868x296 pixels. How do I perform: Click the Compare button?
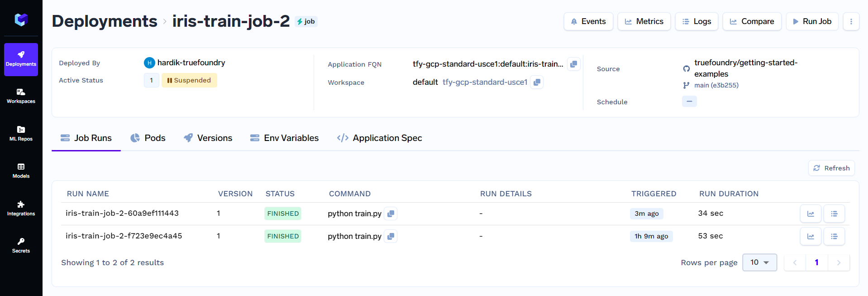point(752,21)
